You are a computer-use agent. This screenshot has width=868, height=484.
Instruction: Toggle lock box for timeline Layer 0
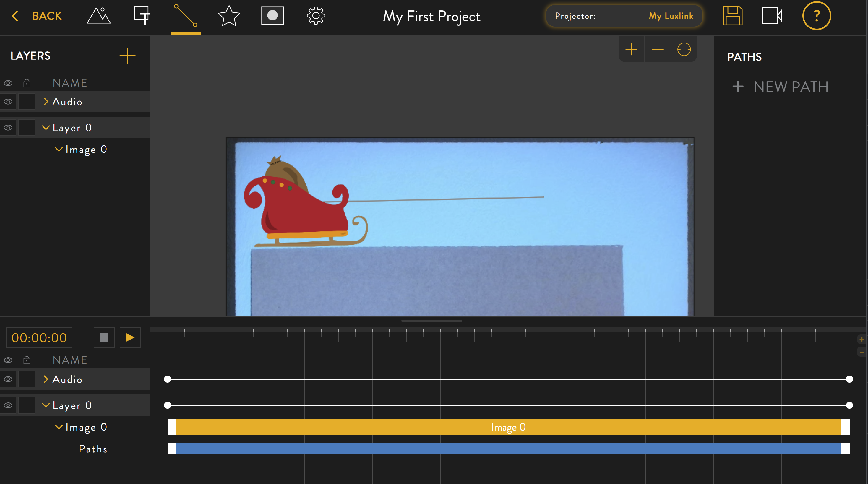[x=27, y=405]
